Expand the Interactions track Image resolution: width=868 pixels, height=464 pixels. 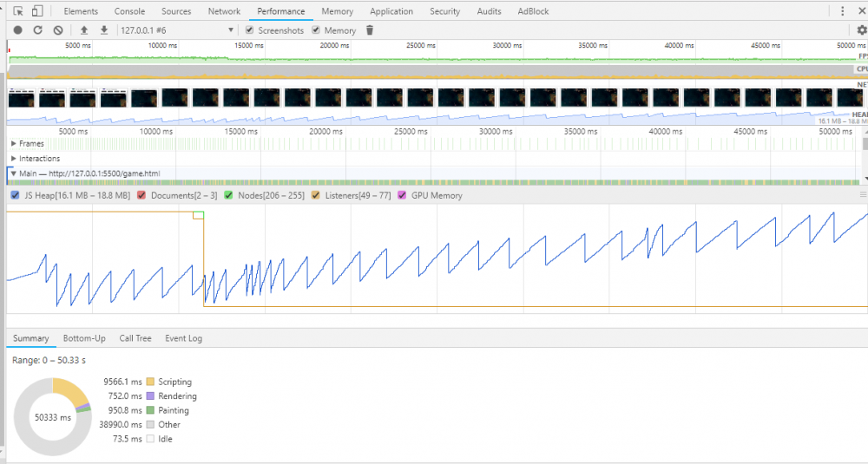click(x=14, y=159)
